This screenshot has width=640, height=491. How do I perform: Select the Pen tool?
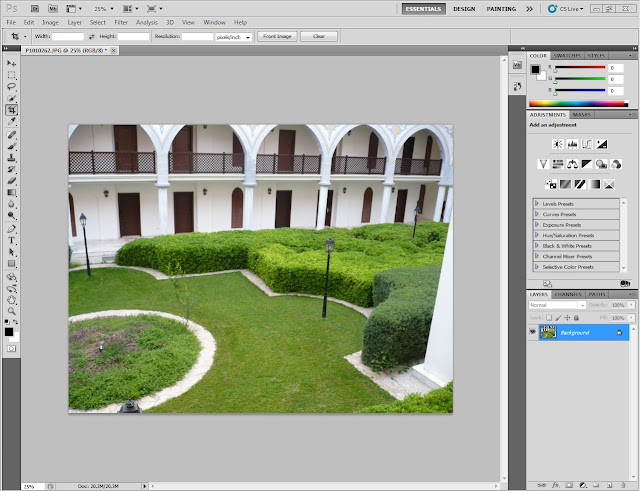pyautogui.click(x=11, y=229)
